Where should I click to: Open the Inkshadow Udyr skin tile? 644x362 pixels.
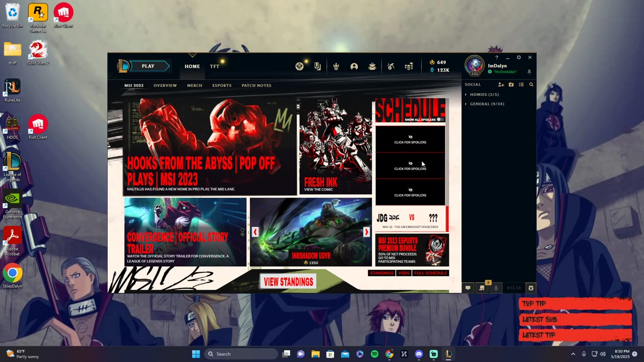point(311,232)
